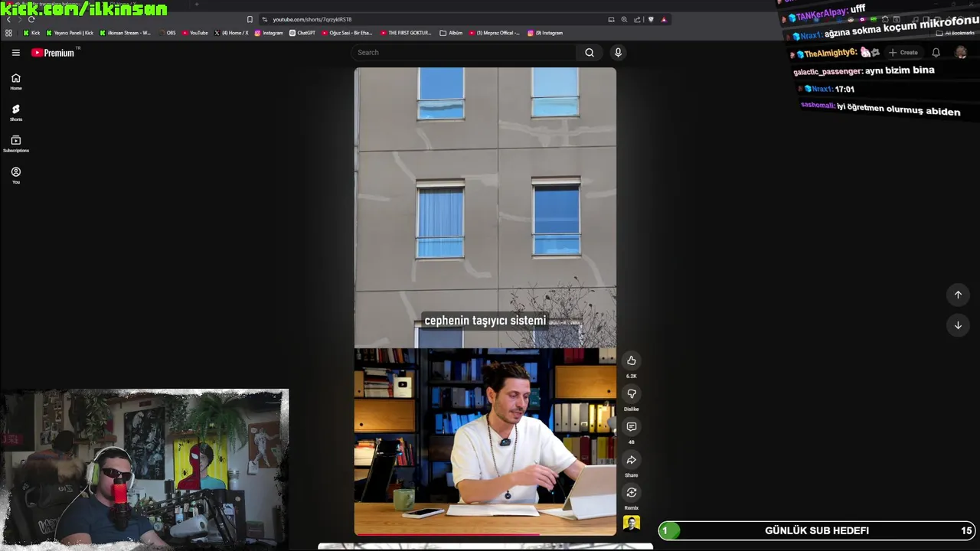Share the current short
Image resolution: width=980 pixels, height=551 pixels.
(x=632, y=460)
